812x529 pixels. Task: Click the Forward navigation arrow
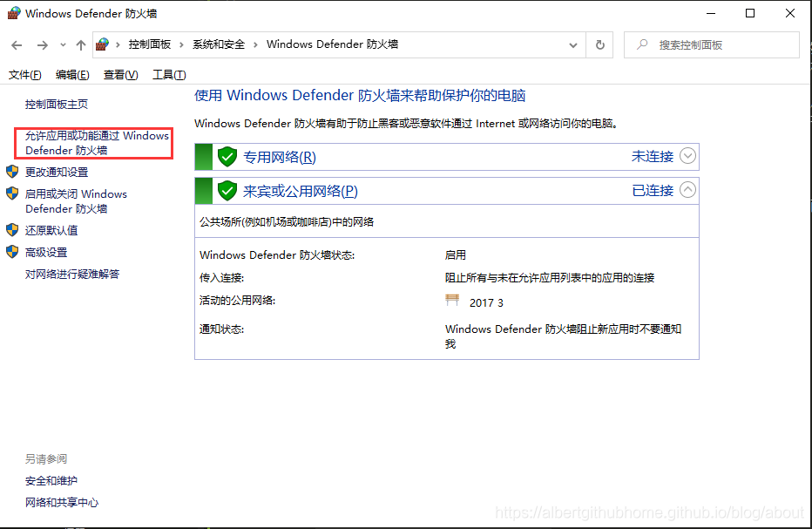pos(43,45)
